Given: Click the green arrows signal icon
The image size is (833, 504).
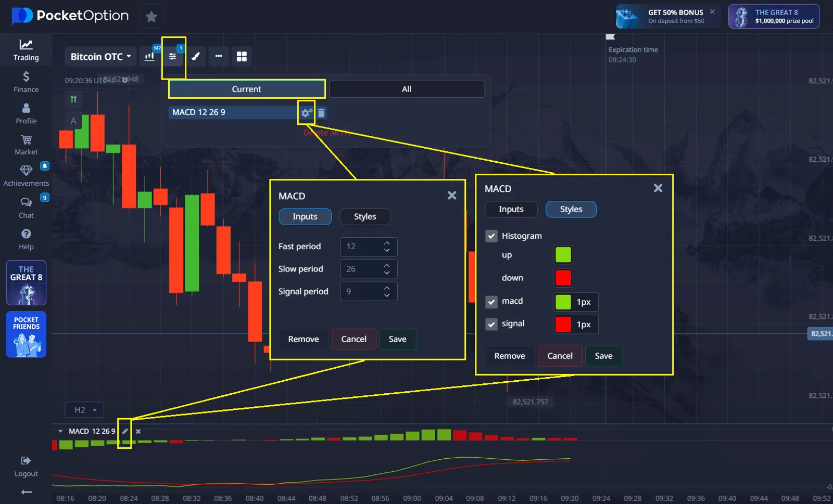Looking at the screenshot, I should [73, 99].
